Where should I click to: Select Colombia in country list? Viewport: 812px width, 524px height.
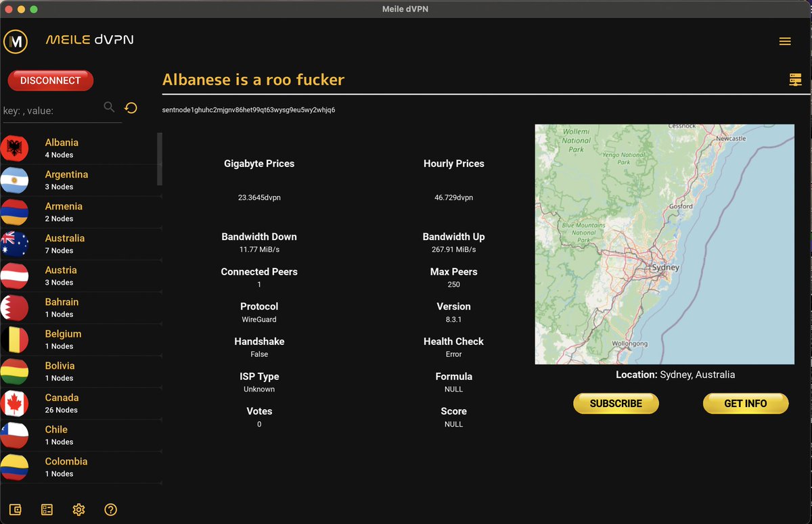tap(66, 461)
